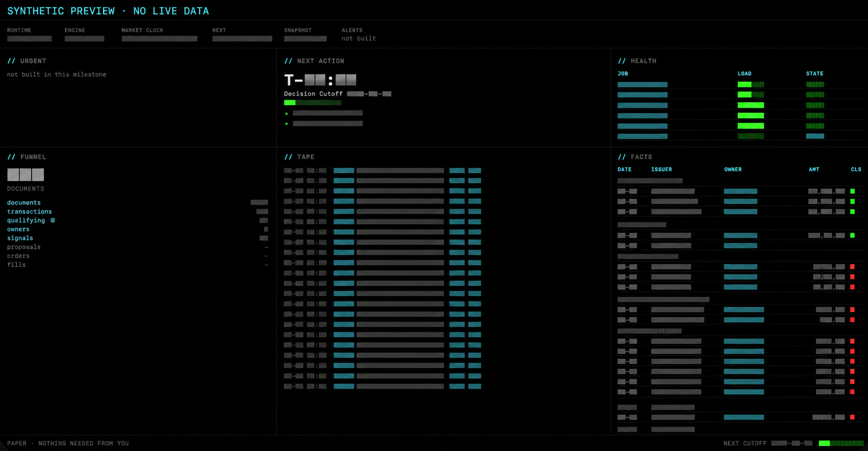Viewport: 868px width, 451px height.
Task: Select the orders funnel row
Action: (x=137, y=256)
